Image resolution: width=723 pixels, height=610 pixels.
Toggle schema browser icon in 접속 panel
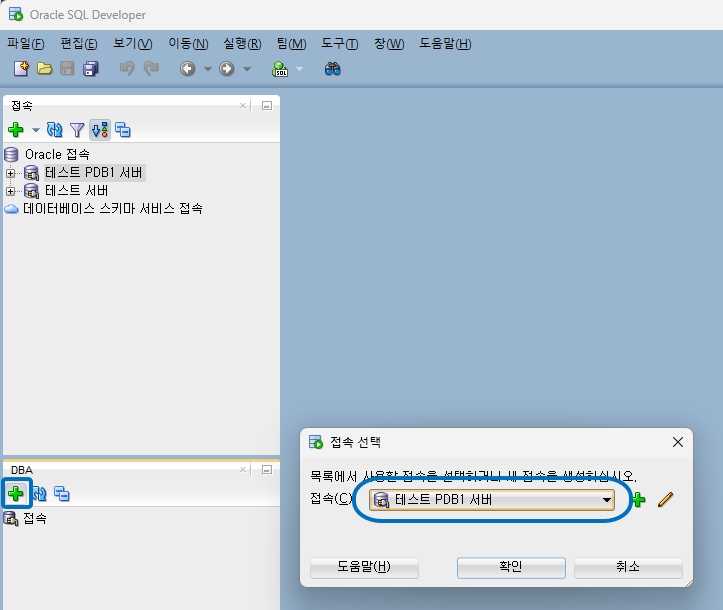click(100, 130)
